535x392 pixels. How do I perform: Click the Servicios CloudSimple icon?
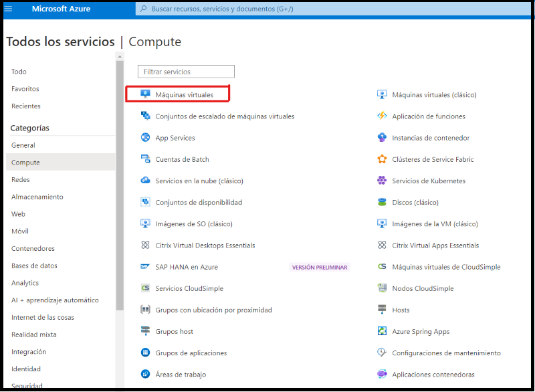pyautogui.click(x=145, y=288)
